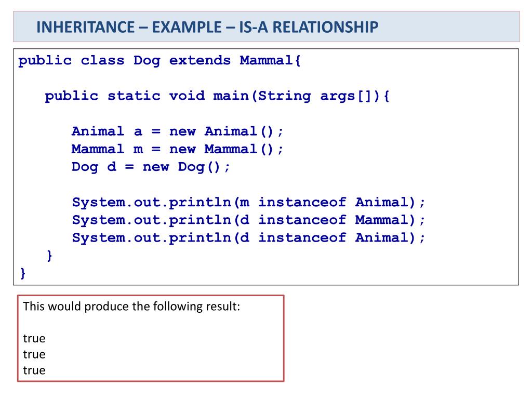Click the word 'Mammal' in class declaration
Screen dimensions: 532x399
(266, 60)
